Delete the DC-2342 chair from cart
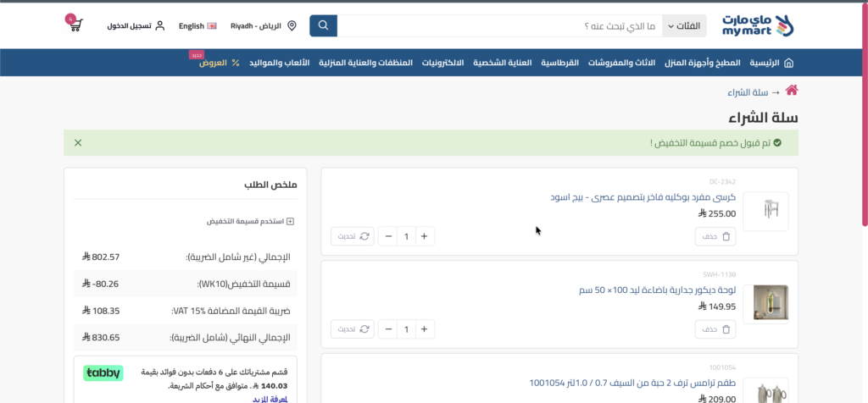868x403 pixels. pyautogui.click(x=715, y=236)
